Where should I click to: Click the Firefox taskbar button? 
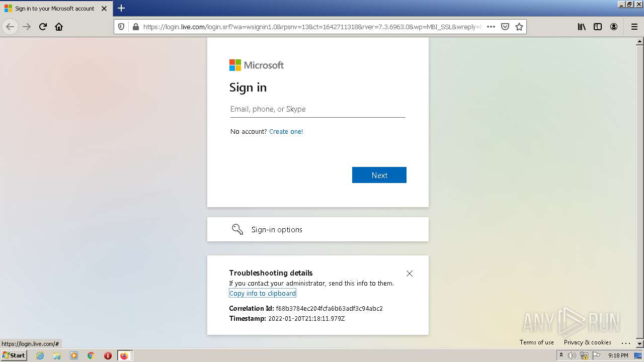[124, 355]
